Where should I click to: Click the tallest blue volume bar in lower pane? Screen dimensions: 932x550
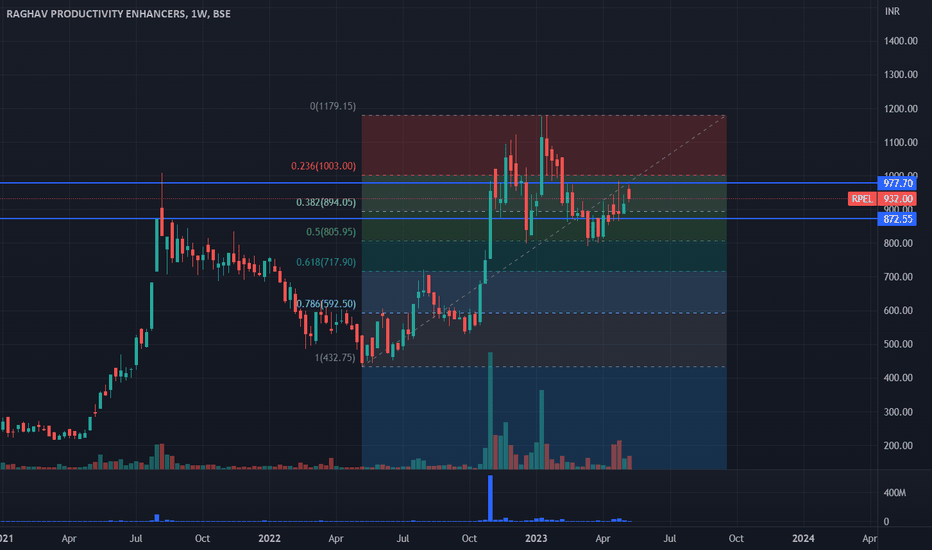490,498
